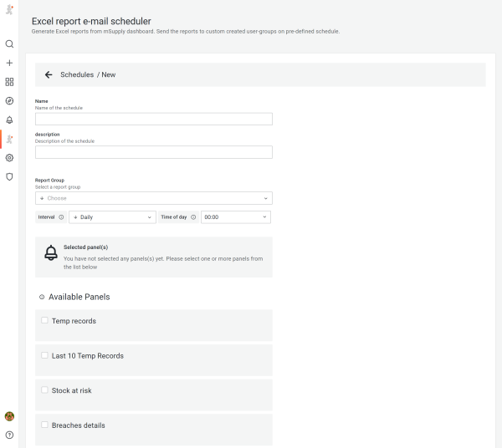
Task: Open the search icon in sidebar
Action: (9, 43)
